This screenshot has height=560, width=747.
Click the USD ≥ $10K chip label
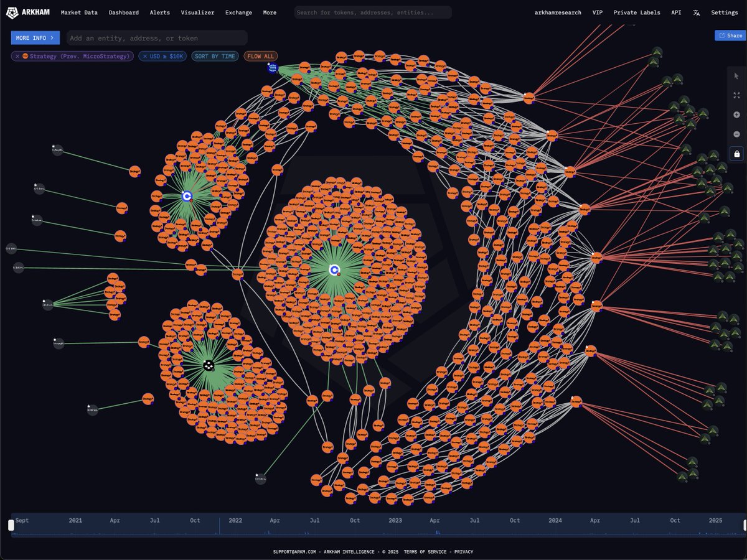point(167,56)
